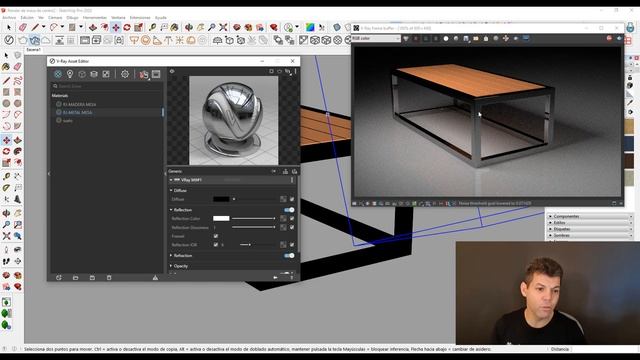The image size is (640, 360).
Task: Collapse the Reflection section
Action: [x=171, y=210]
